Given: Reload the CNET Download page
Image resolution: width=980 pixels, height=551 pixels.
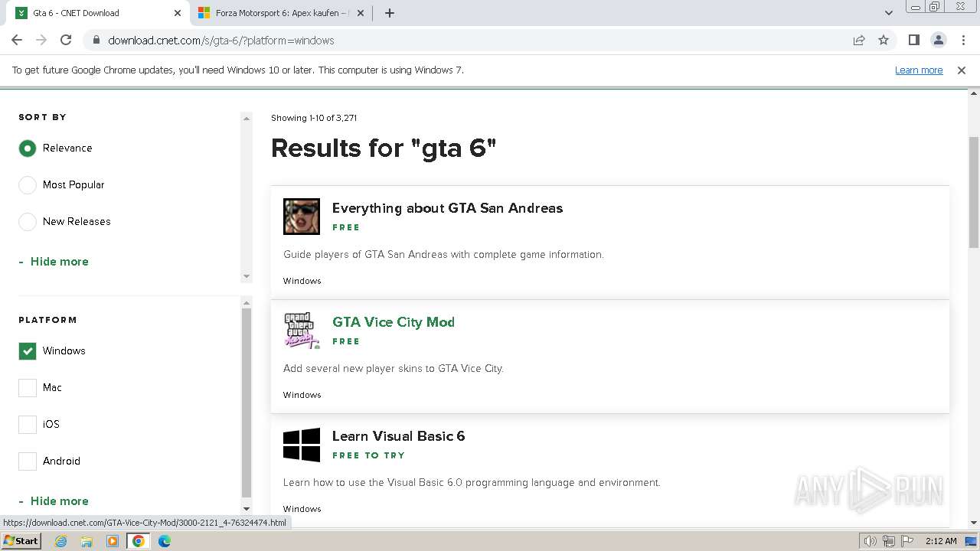Looking at the screenshot, I should (x=66, y=40).
